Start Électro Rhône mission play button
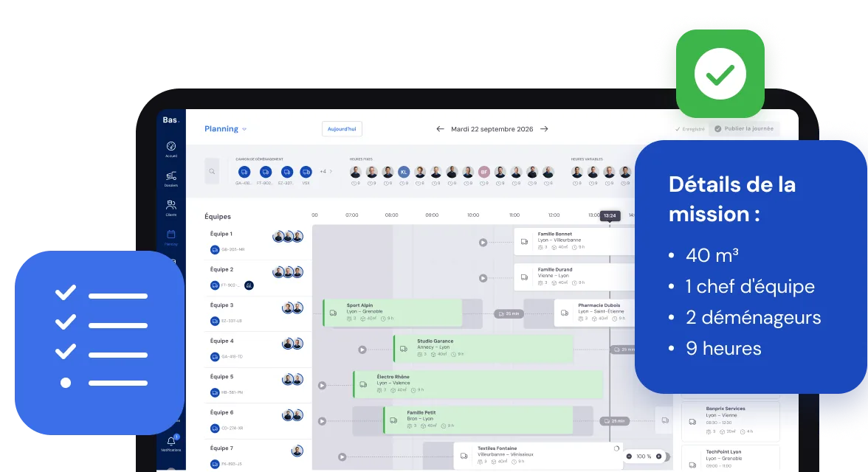 [322, 385]
